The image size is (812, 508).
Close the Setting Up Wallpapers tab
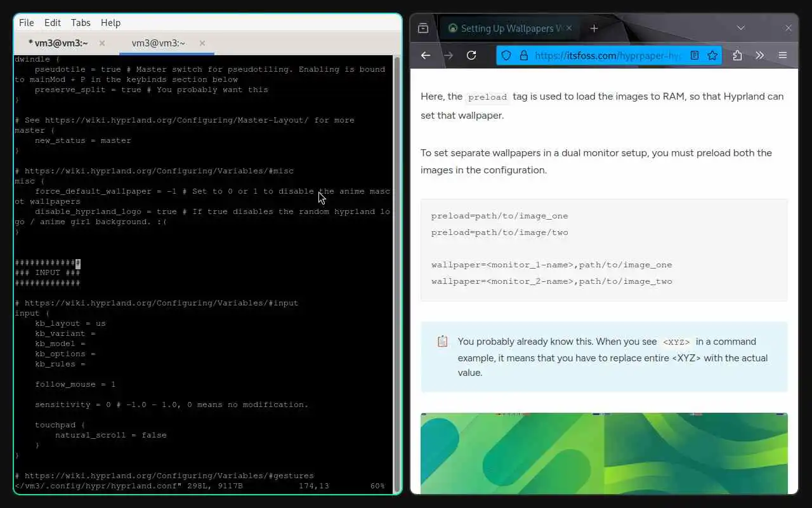click(x=569, y=28)
